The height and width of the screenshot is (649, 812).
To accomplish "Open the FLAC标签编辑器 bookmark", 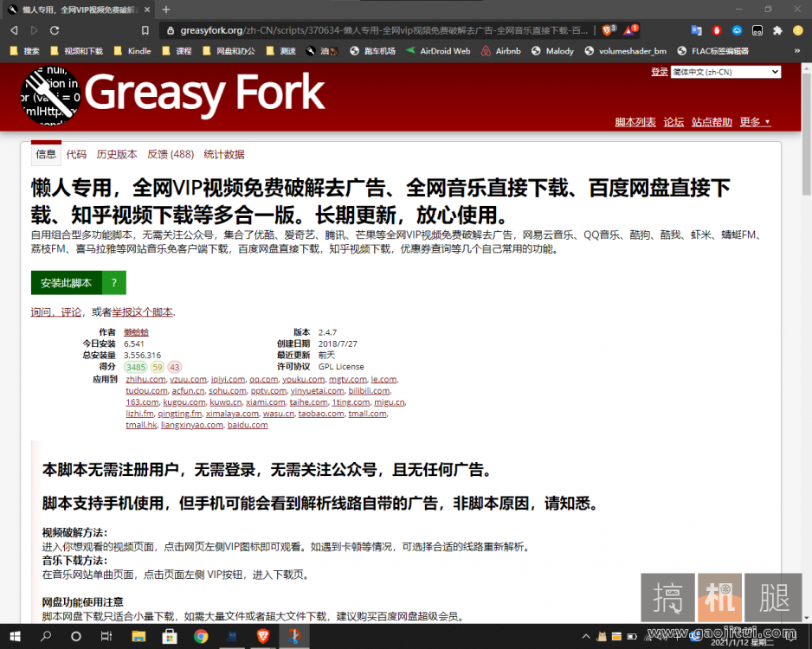I will [x=712, y=51].
